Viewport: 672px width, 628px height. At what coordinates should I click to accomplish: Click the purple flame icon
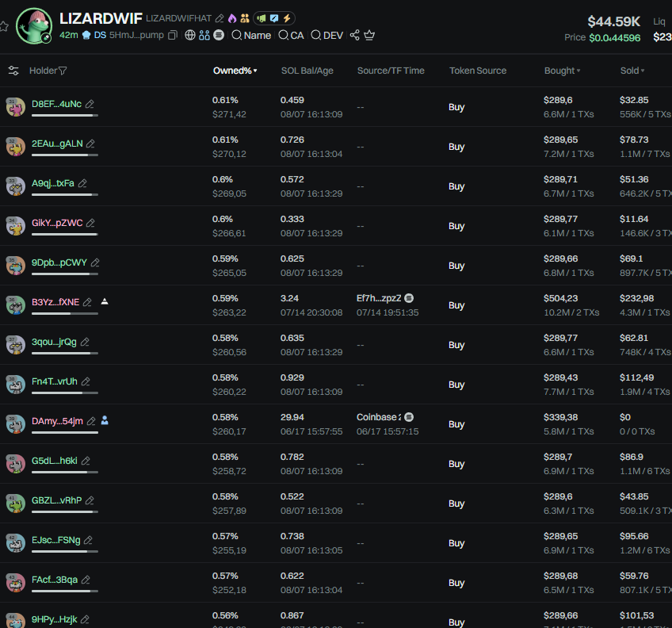tap(232, 18)
